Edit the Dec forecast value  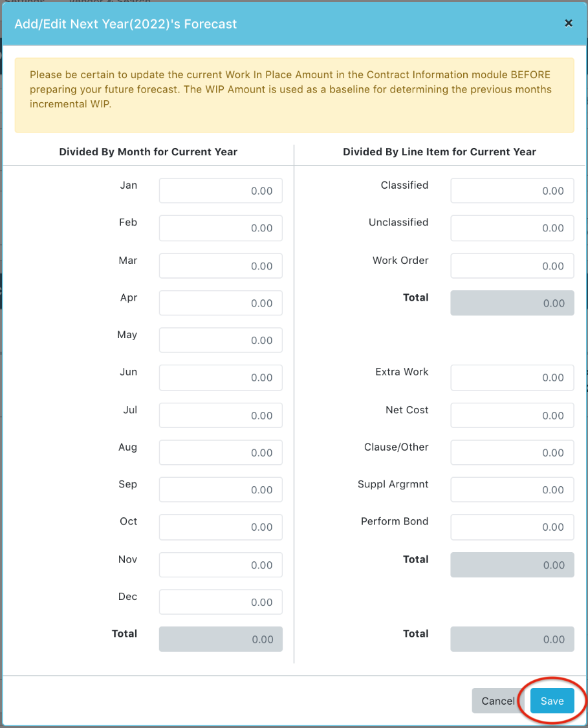point(221,602)
